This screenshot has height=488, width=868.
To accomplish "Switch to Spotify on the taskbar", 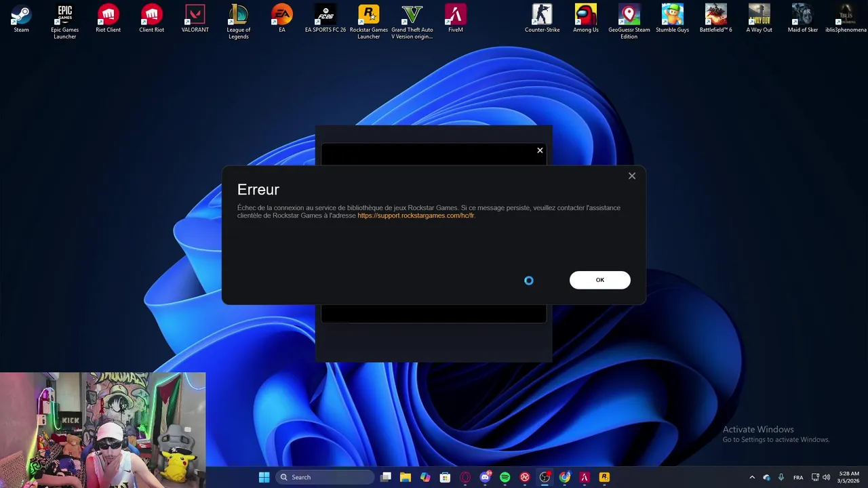I will [x=505, y=477].
